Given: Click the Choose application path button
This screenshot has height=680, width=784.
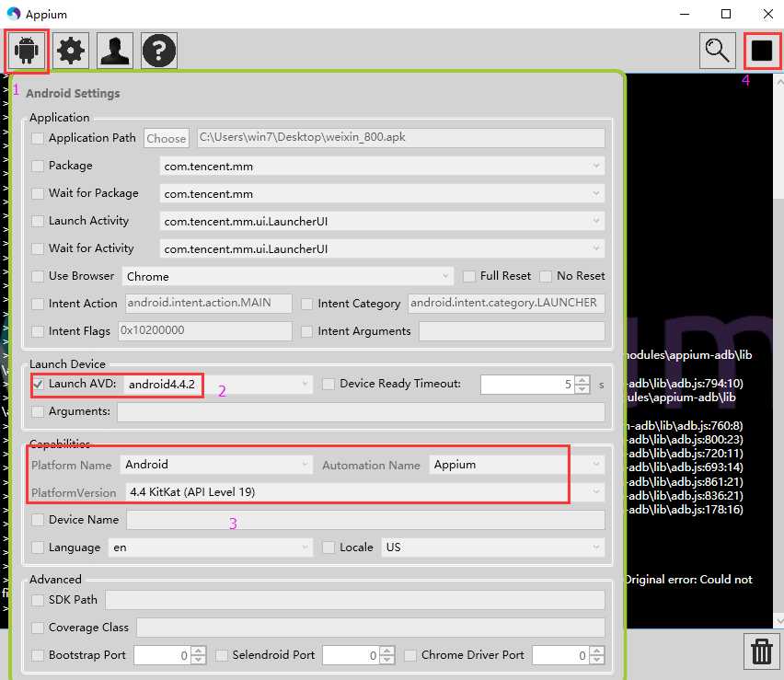Looking at the screenshot, I should pos(167,138).
